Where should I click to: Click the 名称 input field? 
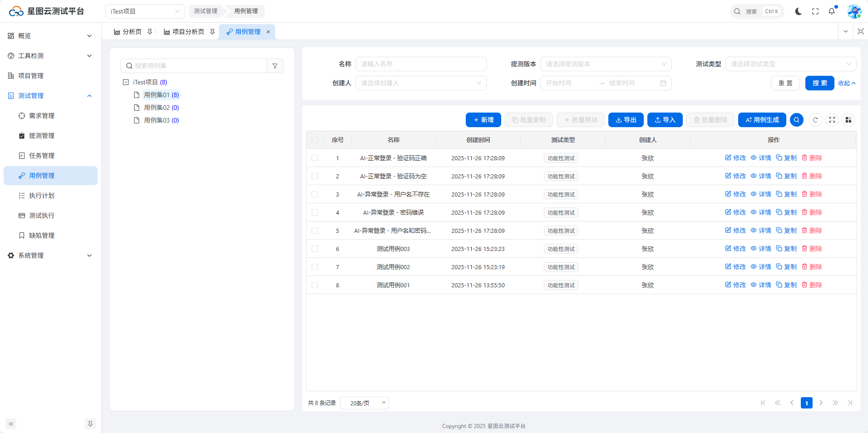click(420, 64)
